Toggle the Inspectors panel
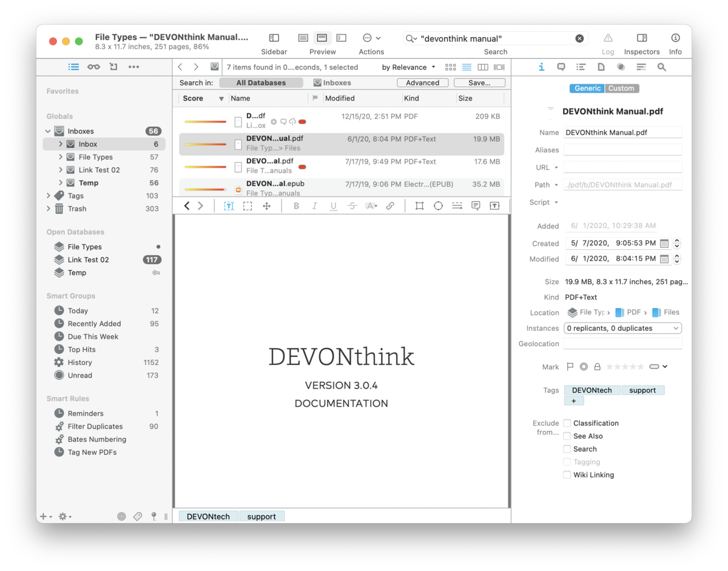This screenshot has height=571, width=728. point(642,38)
